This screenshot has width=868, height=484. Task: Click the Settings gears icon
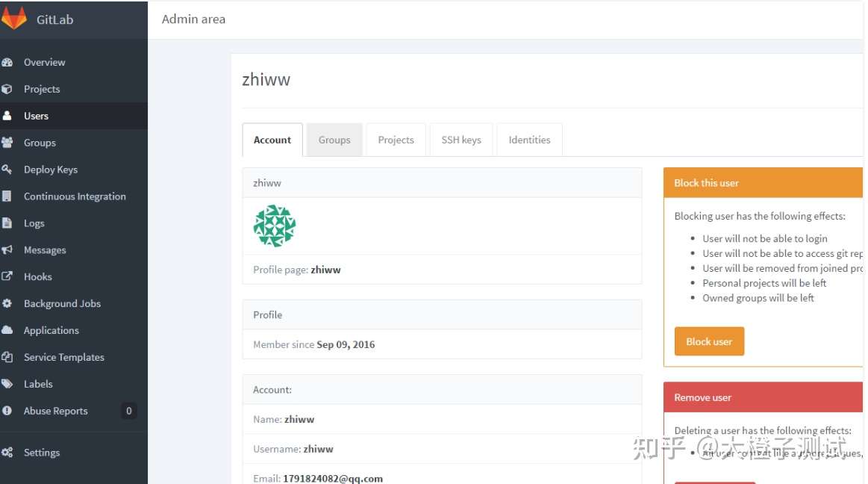(x=7, y=453)
